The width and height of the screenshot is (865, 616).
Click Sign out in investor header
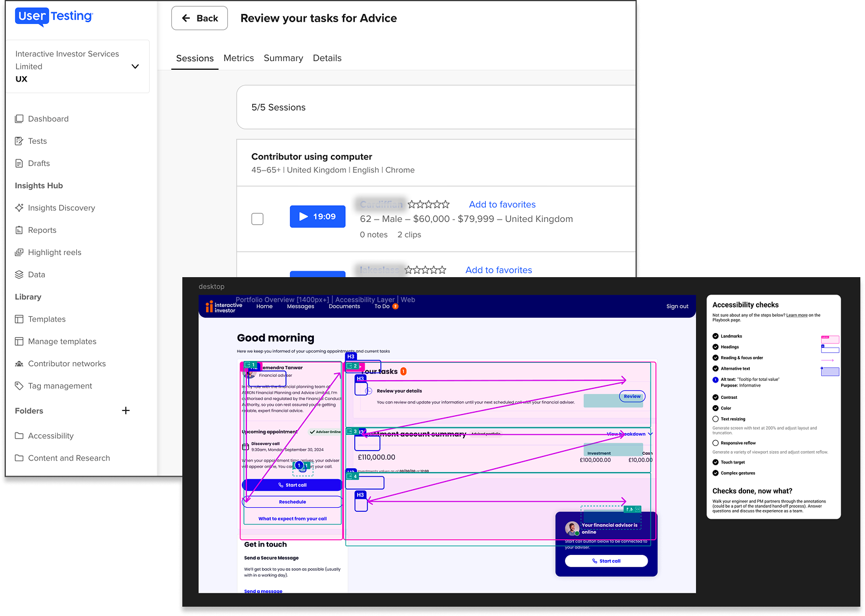pyautogui.click(x=677, y=306)
